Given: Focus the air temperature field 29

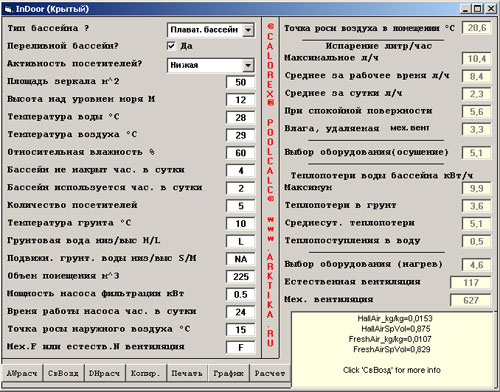Looking at the screenshot, I should 241,135.
